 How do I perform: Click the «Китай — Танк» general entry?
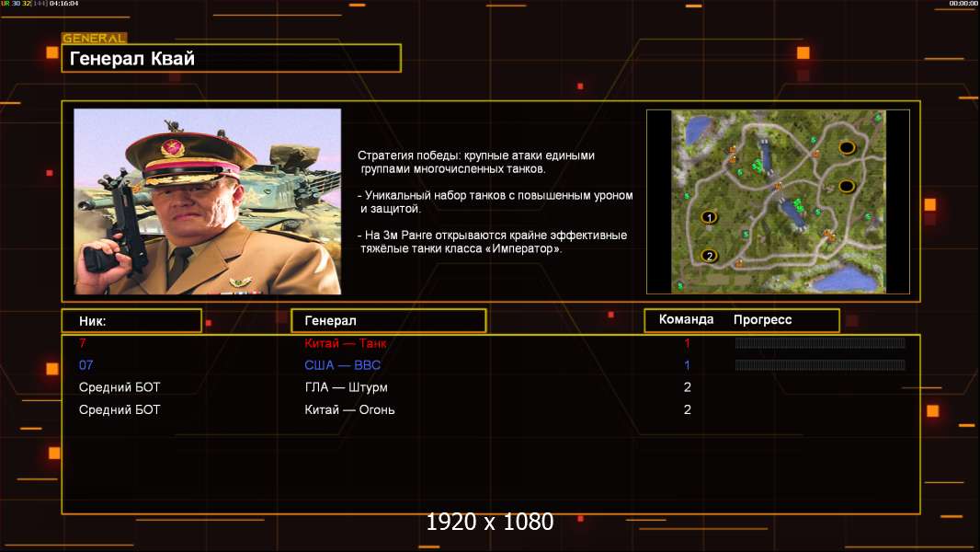coord(346,343)
